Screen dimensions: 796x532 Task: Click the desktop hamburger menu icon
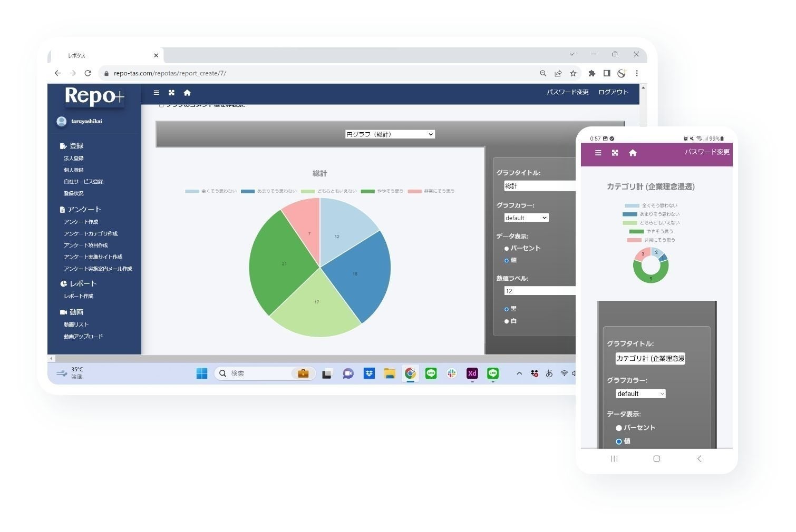156,93
